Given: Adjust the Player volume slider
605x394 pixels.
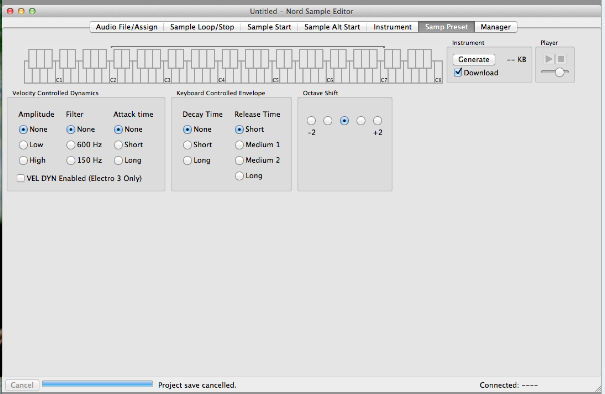Looking at the screenshot, I should coord(555,72).
